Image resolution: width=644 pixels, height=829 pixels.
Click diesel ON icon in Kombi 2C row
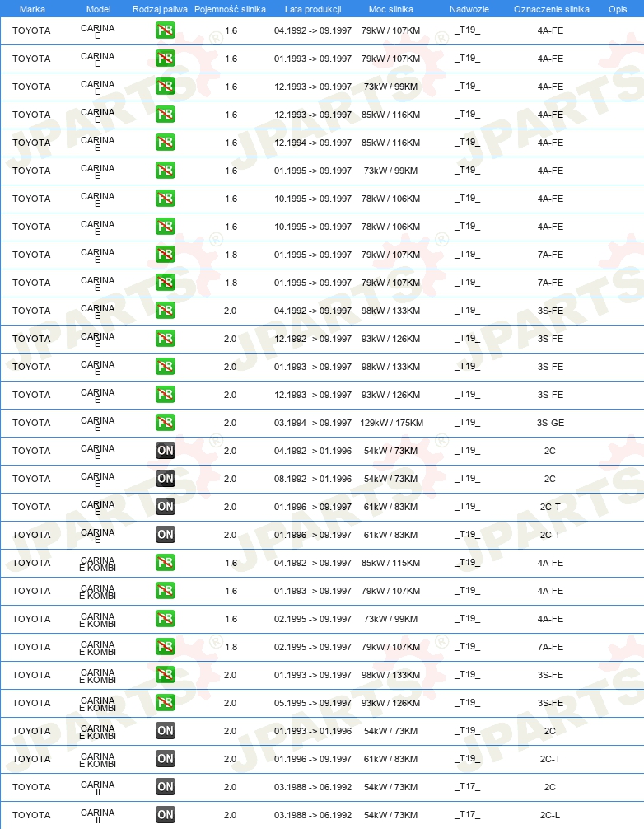tap(166, 731)
